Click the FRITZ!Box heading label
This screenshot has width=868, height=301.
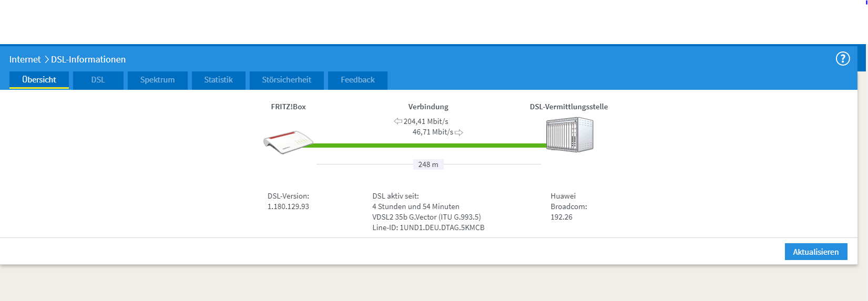(288, 107)
